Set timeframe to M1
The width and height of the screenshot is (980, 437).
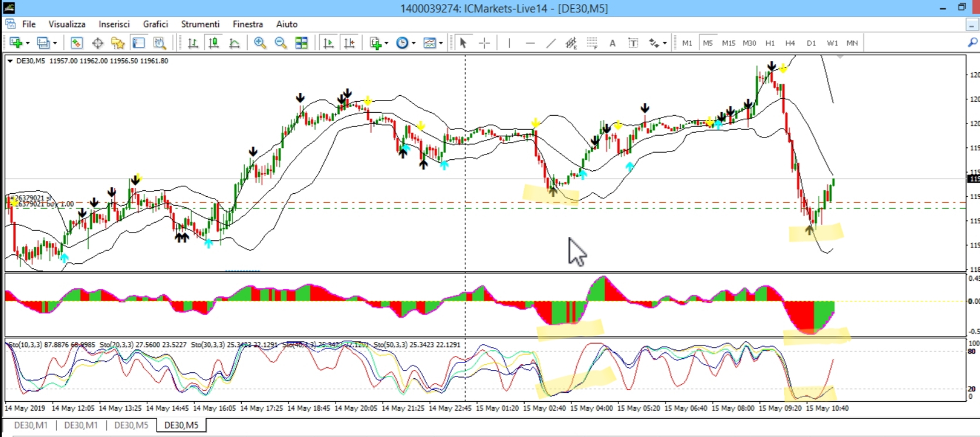(x=687, y=43)
